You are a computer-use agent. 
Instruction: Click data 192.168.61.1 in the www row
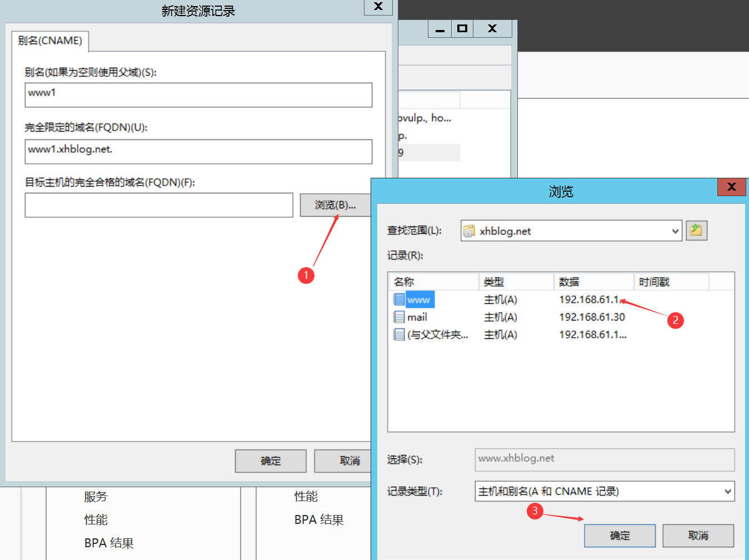coord(591,299)
